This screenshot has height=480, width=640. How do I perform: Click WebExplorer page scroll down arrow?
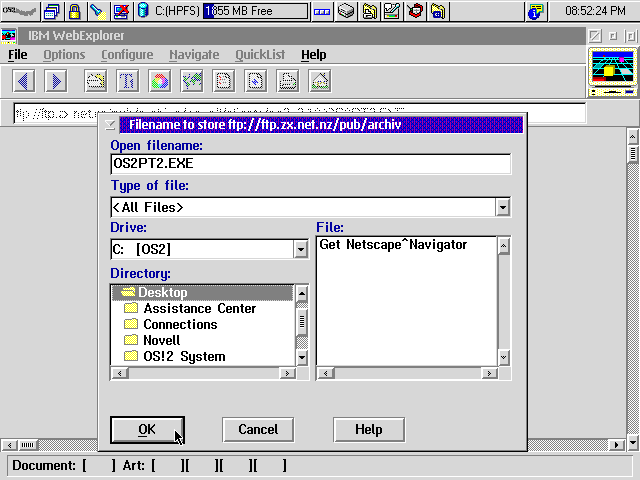(633, 442)
